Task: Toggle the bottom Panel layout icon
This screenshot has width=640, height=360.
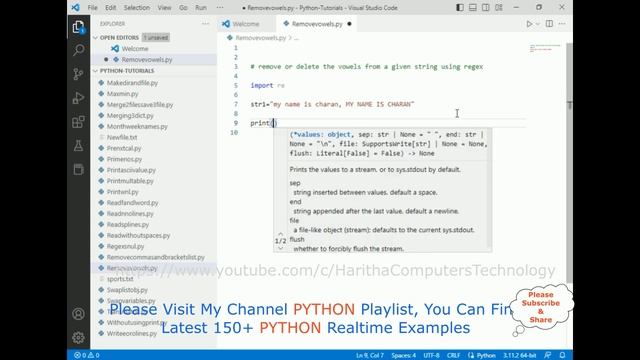Action: click(473, 7)
